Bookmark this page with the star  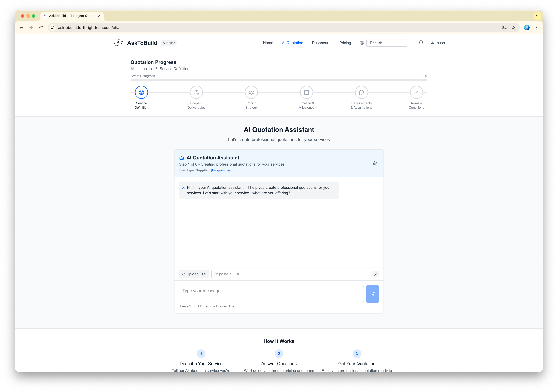click(x=513, y=28)
